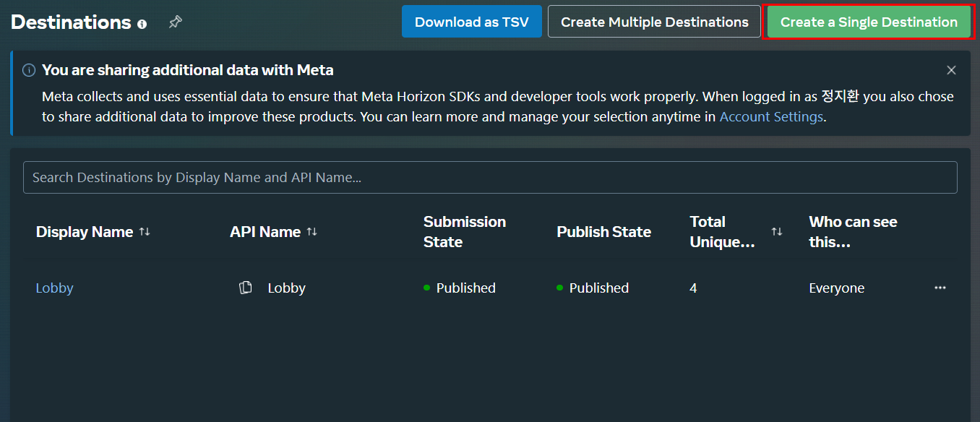The image size is (980, 422).
Task: Click Lobby's Publish State Published cell
Action: click(x=593, y=288)
